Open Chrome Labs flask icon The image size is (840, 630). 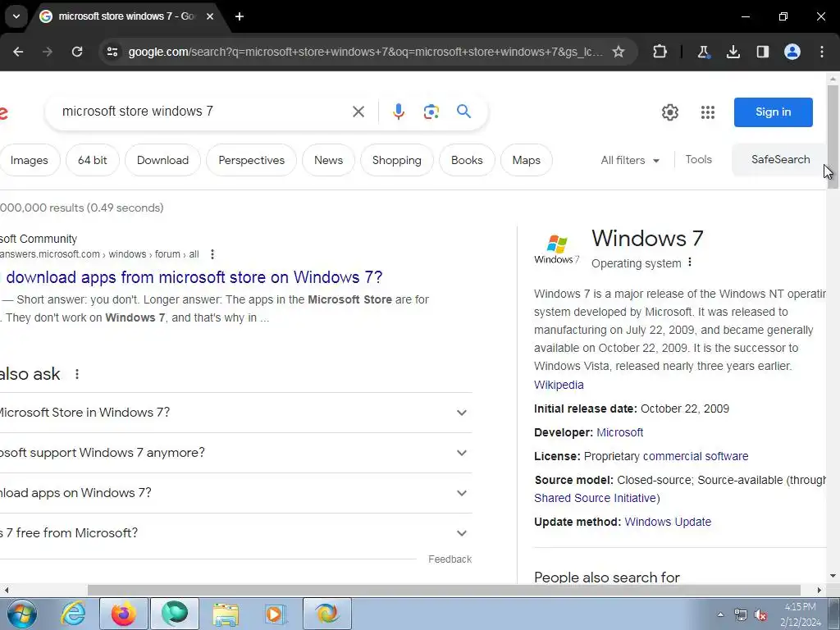click(x=703, y=52)
